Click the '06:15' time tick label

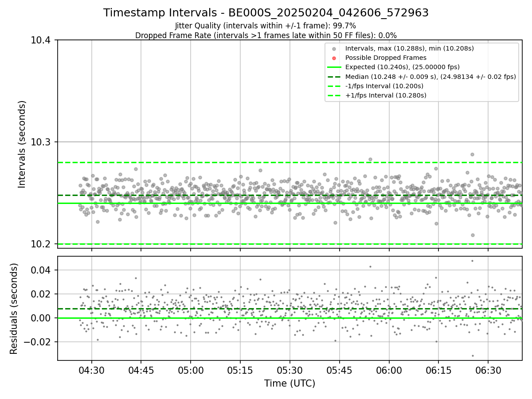tap(438, 370)
